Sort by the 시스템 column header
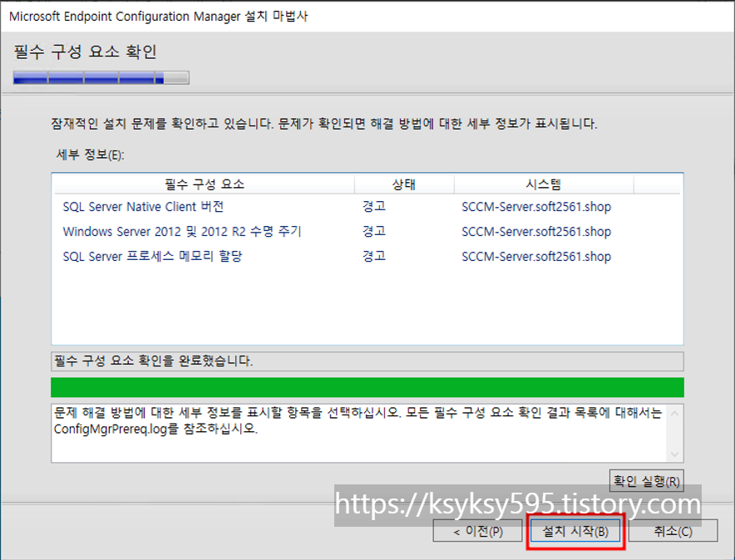The image size is (735, 560). pos(544,184)
